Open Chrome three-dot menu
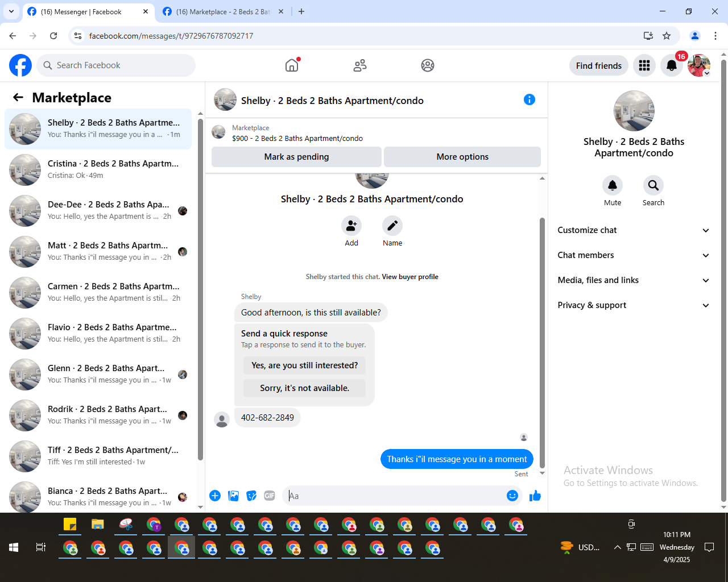 715,36
